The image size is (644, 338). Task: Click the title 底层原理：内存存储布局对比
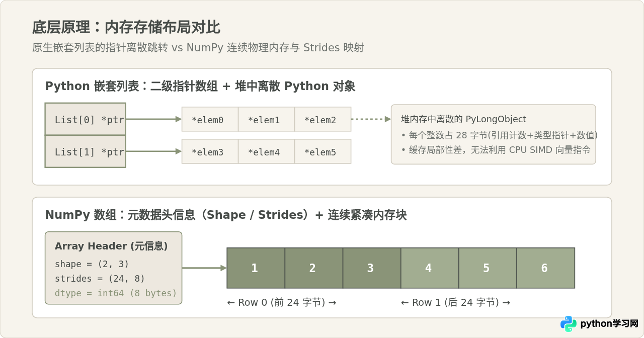pyautogui.click(x=126, y=27)
